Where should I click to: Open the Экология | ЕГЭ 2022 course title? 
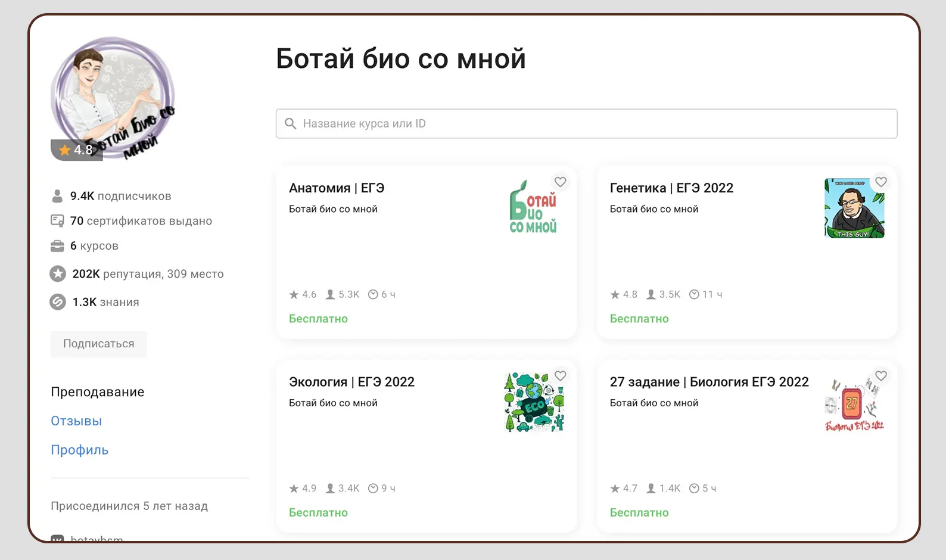coord(351,382)
